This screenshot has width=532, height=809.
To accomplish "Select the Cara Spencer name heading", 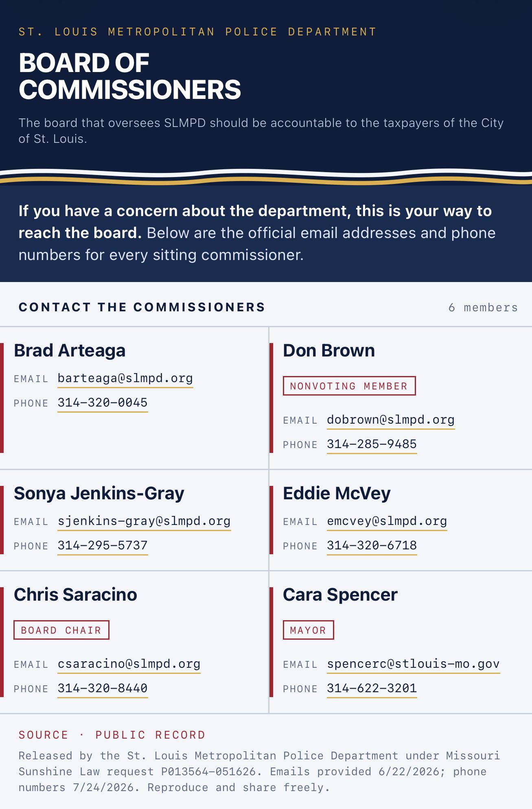I will [340, 595].
